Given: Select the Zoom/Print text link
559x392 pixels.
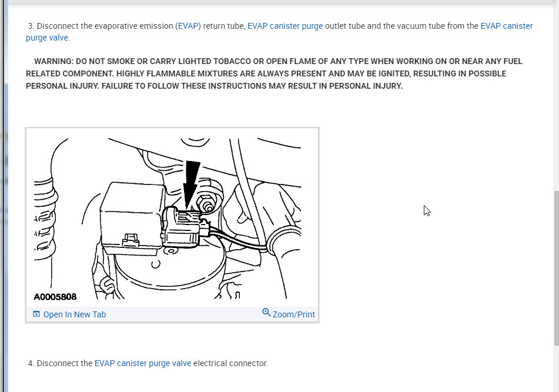Looking at the screenshot, I should click(293, 314).
